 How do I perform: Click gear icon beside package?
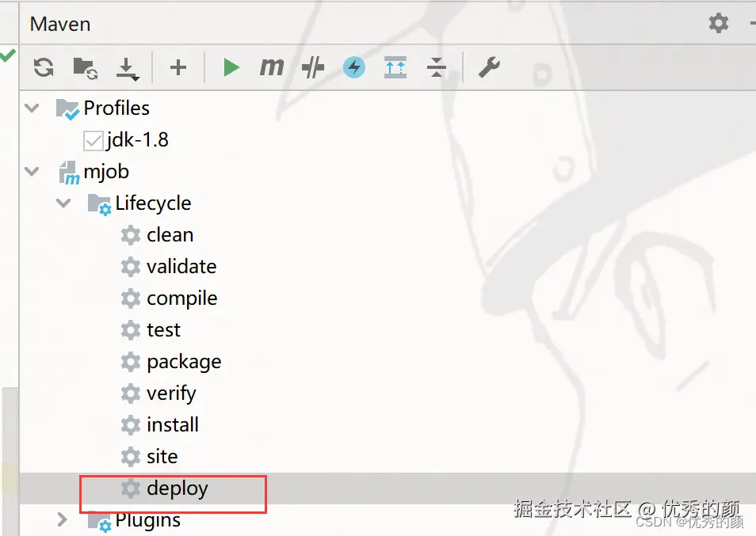point(131,362)
